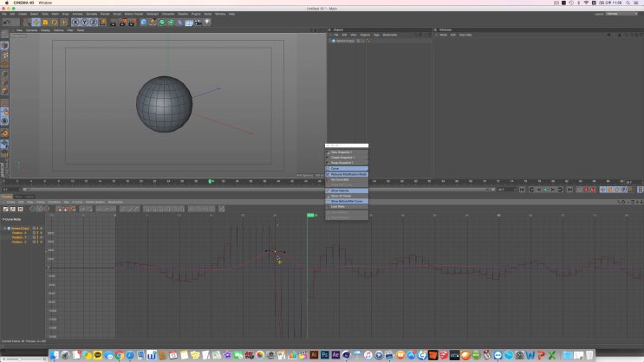
Task: Select Sphere in Objects manager
Action: click(x=346, y=41)
